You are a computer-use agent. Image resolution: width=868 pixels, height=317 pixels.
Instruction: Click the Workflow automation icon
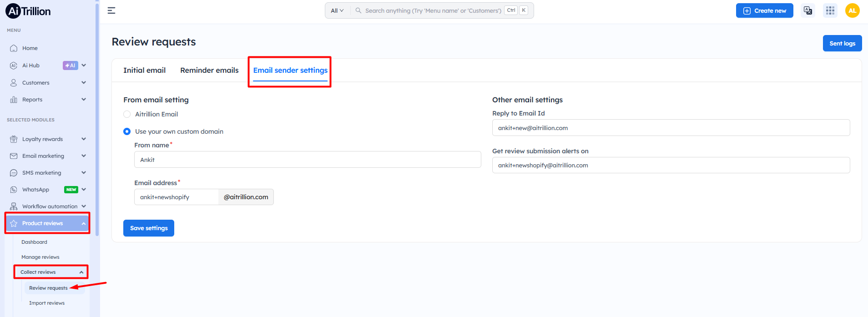coord(14,206)
